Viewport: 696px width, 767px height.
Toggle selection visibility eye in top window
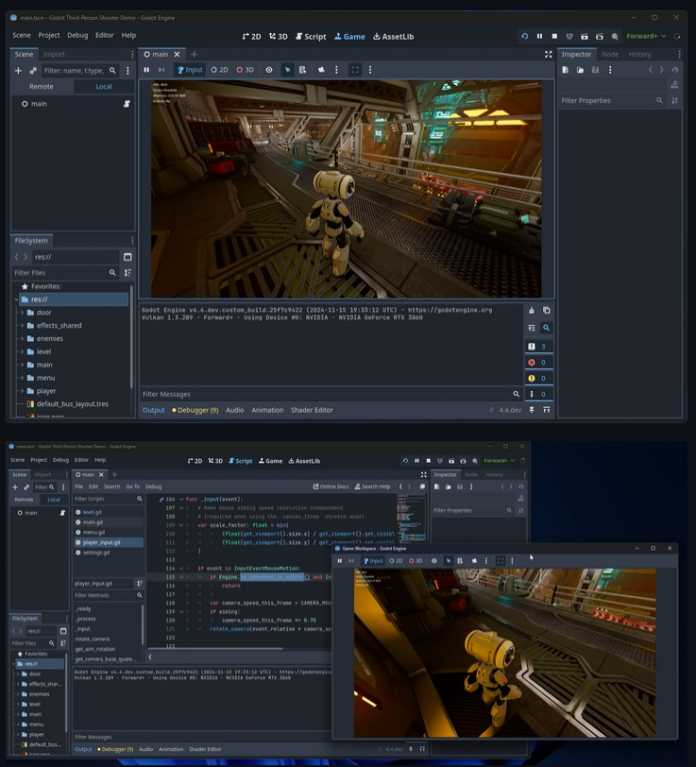pos(269,70)
